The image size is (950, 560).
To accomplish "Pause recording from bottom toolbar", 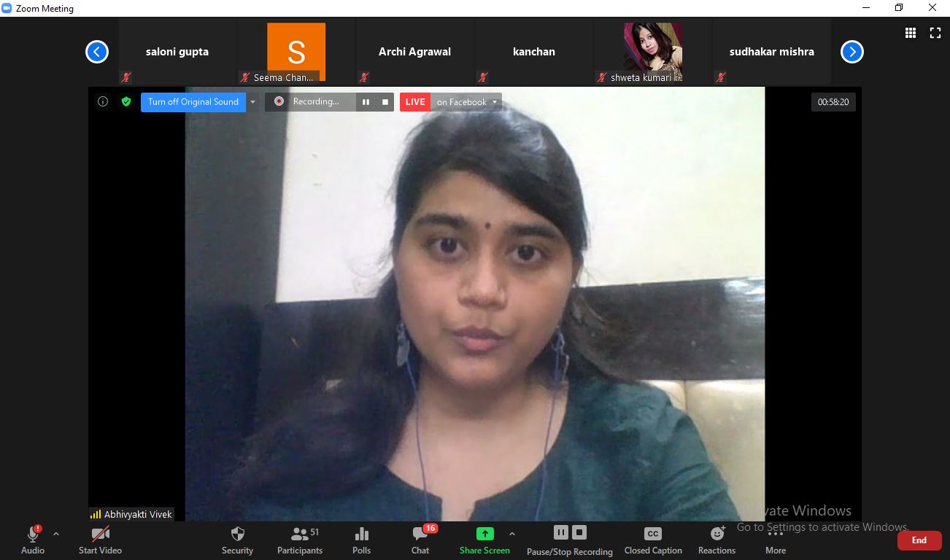I will [x=560, y=532].
